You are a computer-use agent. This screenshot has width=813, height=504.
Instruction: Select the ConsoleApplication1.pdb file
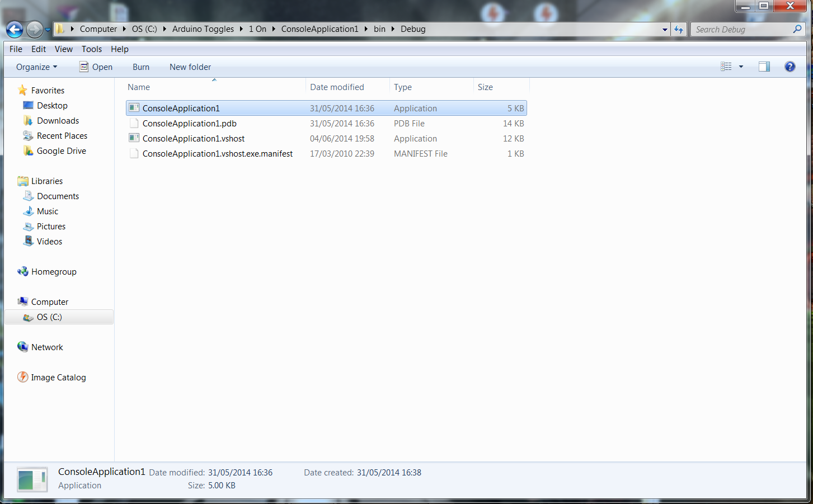point(326,123)
